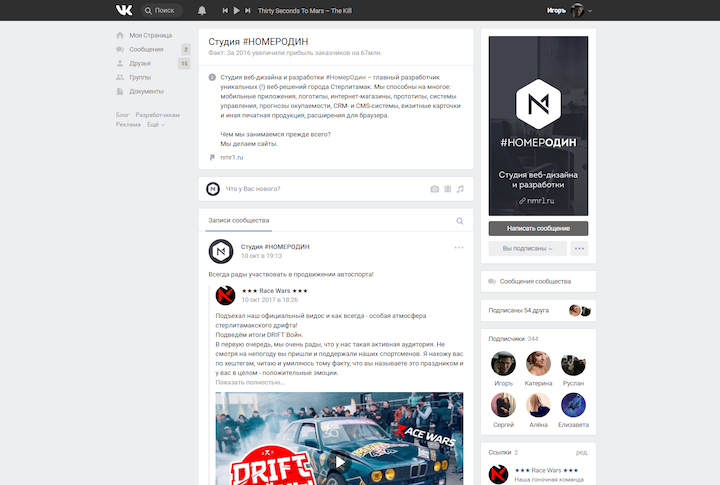This screenshot has width=720, height=485.
Task: Attach a photo with the camera icon
Action: (434, 189)
